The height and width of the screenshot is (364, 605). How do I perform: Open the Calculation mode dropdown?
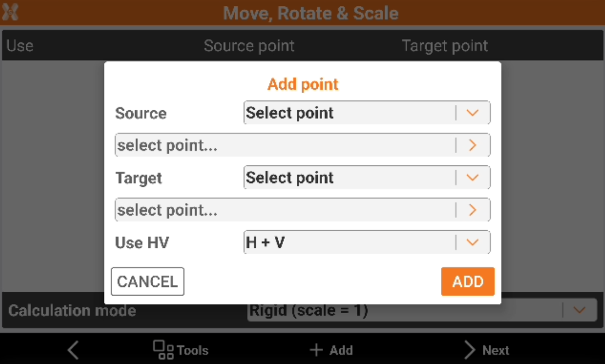[x=579, y=310]
